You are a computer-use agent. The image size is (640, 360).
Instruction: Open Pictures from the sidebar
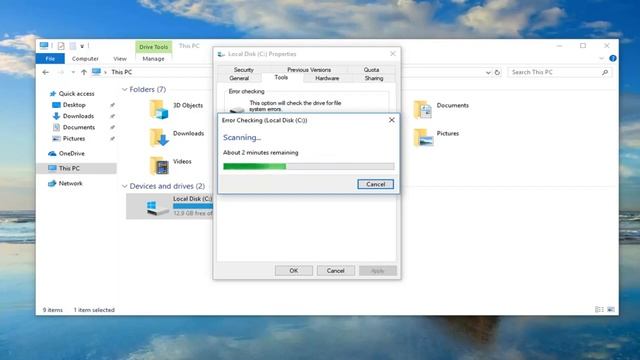[73, 138]
